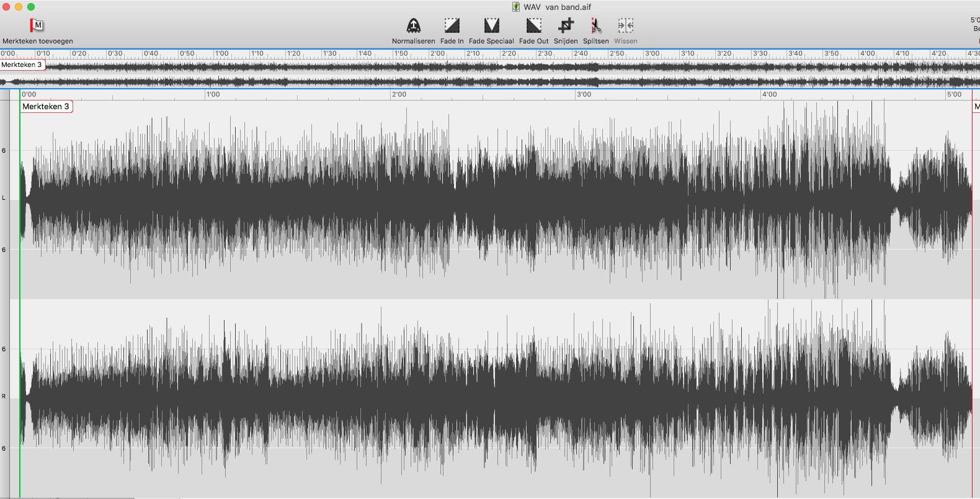Click the Wissen delete icon
This screenshot has height=499, width=980.
pos(625,25)
